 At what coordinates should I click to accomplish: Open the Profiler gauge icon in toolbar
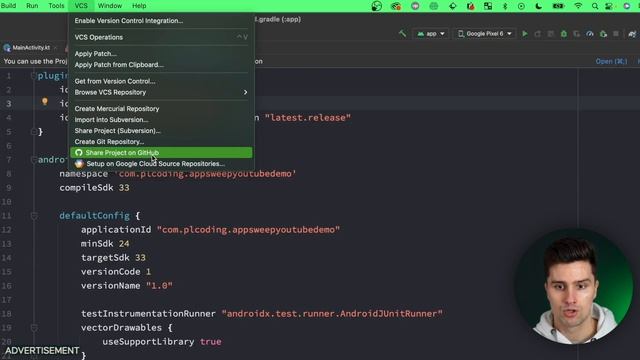coord(590,34)
